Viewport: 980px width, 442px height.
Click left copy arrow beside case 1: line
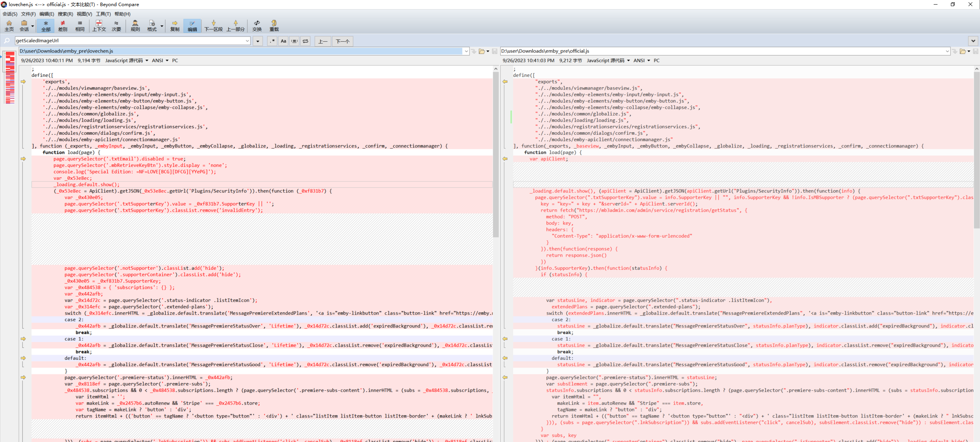click(23, 339)
